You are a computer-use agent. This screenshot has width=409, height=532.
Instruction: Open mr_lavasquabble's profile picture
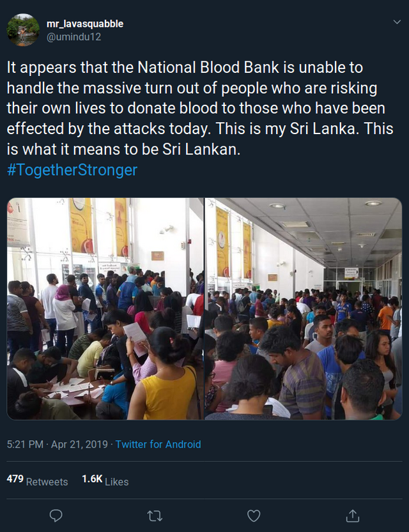(23, 29)
